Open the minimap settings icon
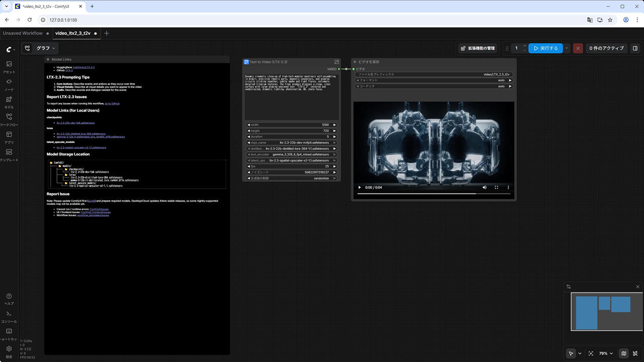Image resolution: width=644 pixels, height=362 pixels. [x=569, y=287]
